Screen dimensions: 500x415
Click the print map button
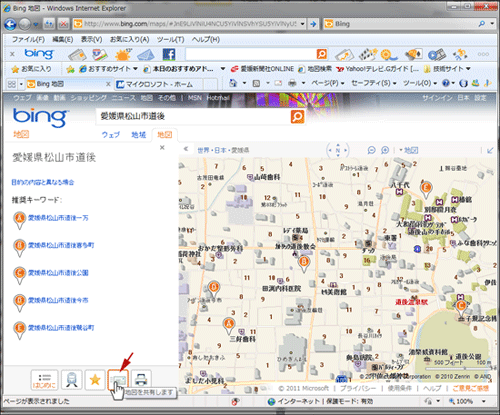pyautogui.click(x=141, y=380)
